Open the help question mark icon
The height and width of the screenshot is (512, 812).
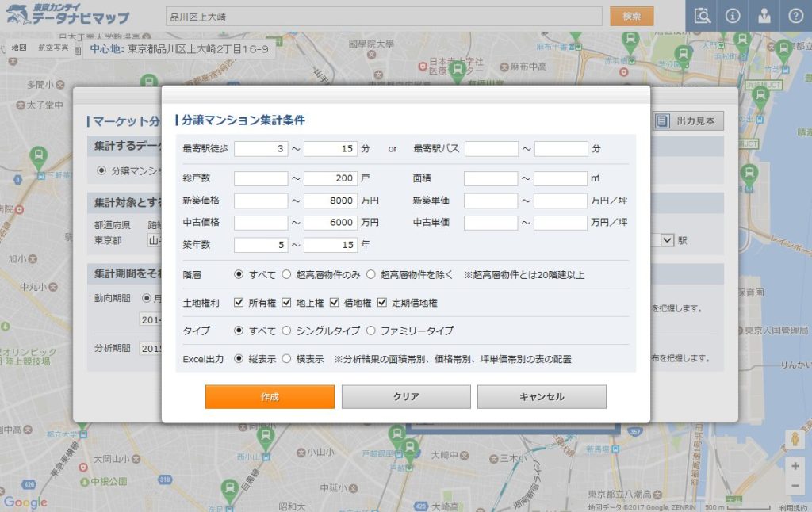796,16
